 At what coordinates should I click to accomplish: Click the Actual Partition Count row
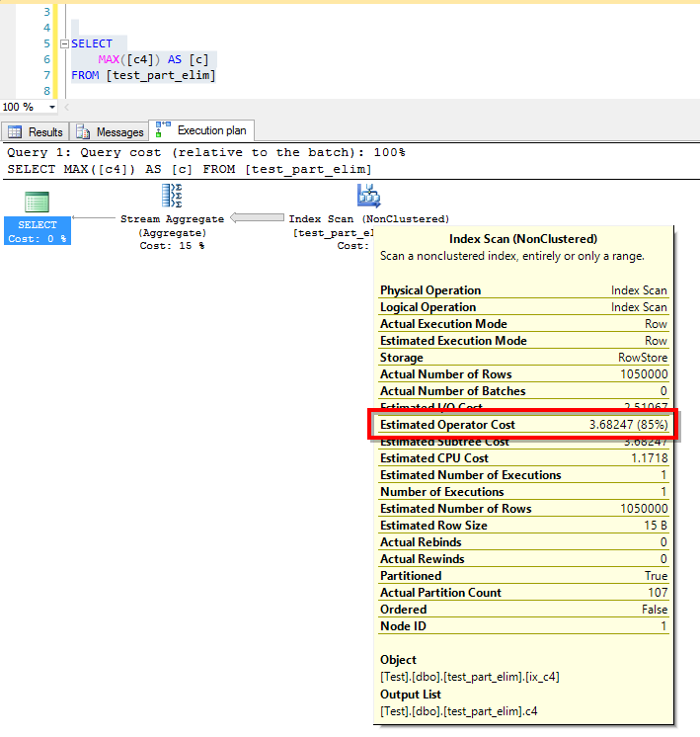point(523,593)
